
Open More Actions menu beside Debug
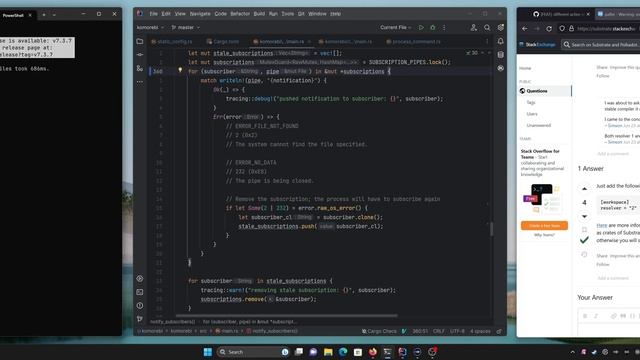click(444, 27)
